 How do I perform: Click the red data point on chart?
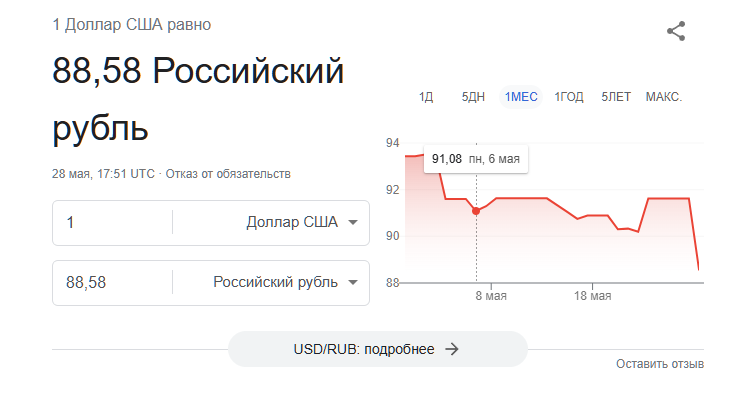pyautogui.click(x=476, y=211)
